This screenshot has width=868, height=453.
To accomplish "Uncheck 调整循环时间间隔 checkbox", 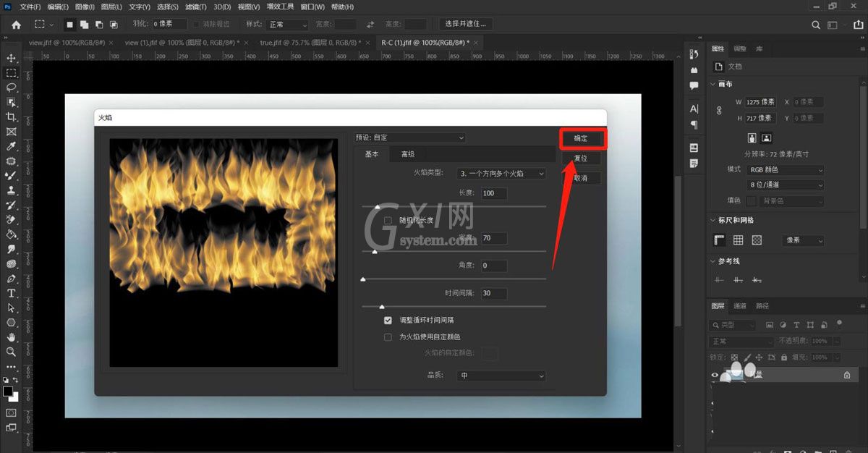I will coord(388,320).
